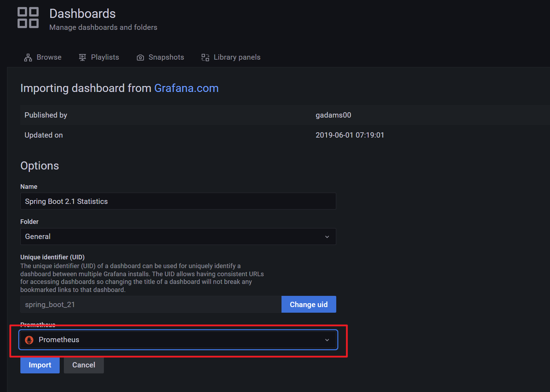Viewport: 550px width, 392px height.
Task: Click the Folder field label
Action: point(29,222)
